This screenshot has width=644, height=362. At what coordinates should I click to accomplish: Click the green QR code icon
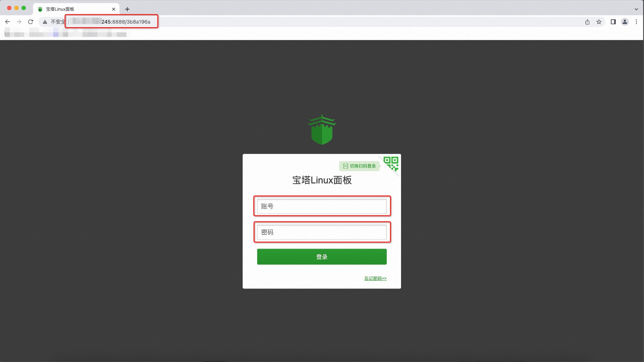[x=391, y=163]
